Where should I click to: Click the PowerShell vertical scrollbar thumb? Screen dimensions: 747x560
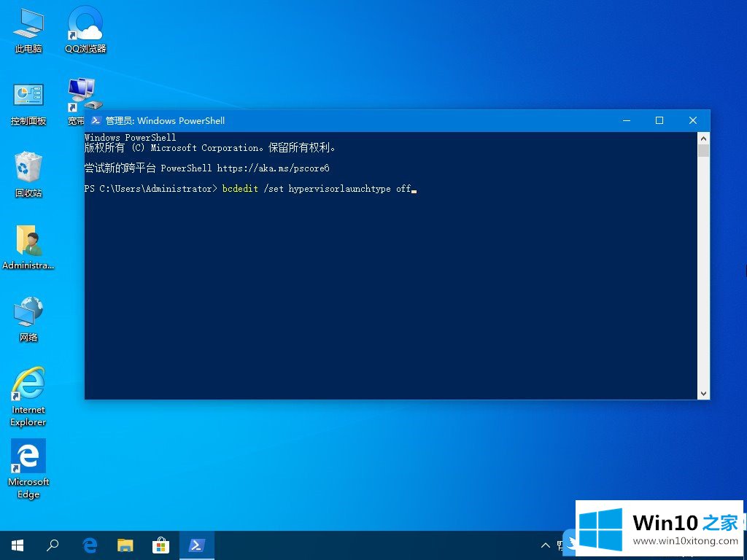click(703, 150)
